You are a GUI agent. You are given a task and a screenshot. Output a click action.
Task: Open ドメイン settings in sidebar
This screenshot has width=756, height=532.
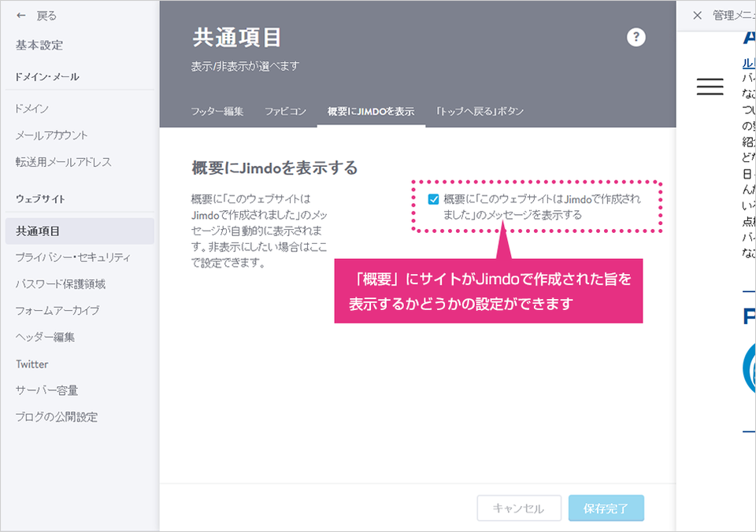click(x=31, y=109)
